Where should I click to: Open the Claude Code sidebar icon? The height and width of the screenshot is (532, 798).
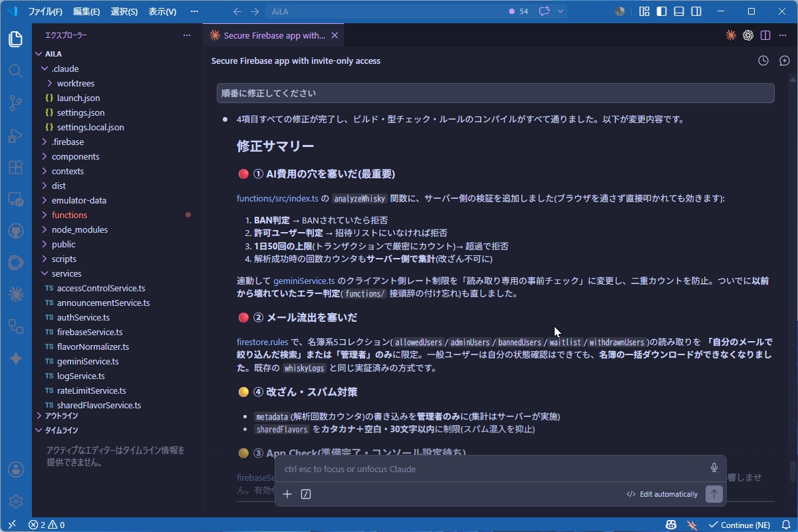(16, 294)
